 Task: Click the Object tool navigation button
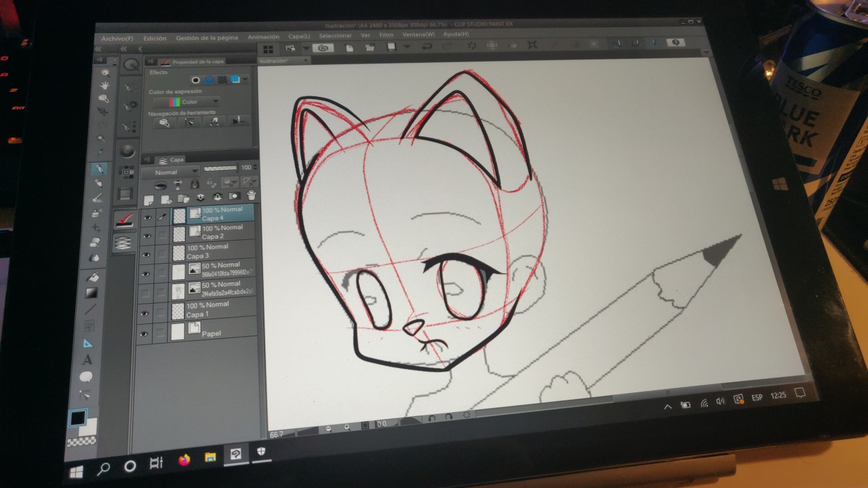tap(163, 123)
